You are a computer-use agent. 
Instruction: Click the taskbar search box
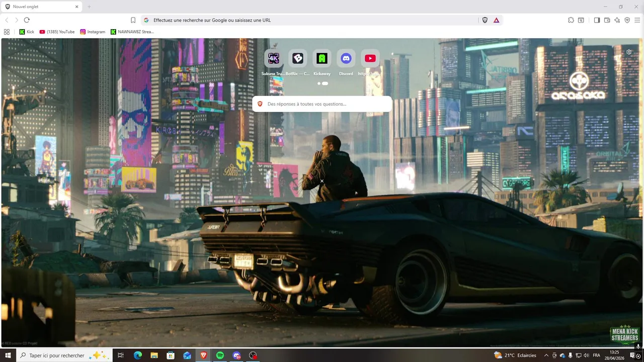pos(64,355)
